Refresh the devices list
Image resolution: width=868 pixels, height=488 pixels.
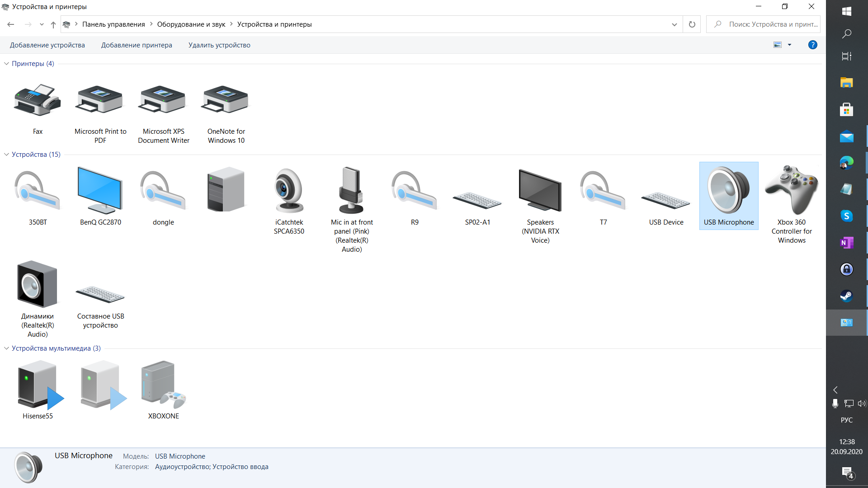coord(692,24)
